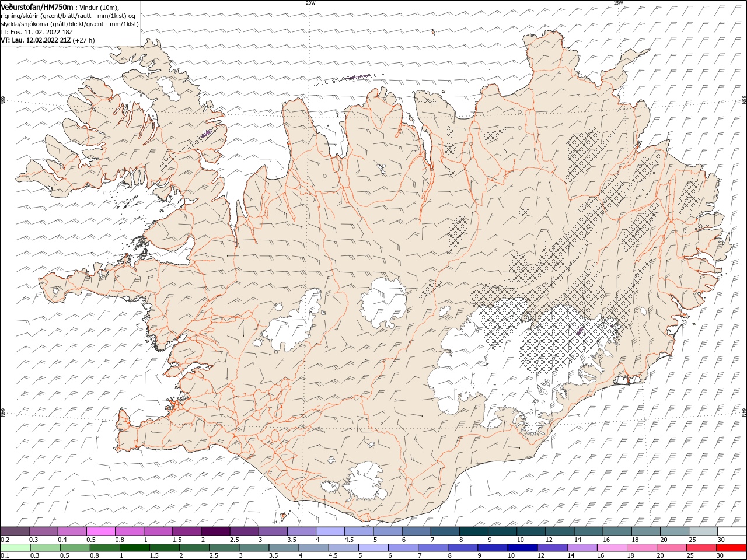
Task: Click the 'IT: Fös. 11. 02. 2022 18Z' line
Action: point(37,32)
